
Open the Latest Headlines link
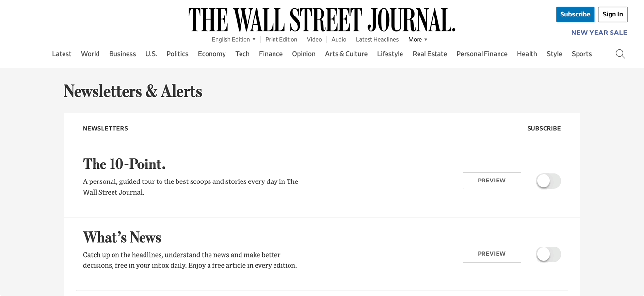coord(377,40)
